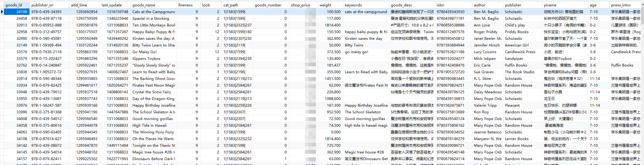Screen dimensions: 644x165
Task: Select goods_id cell 32913
Action: coord(17,25)
